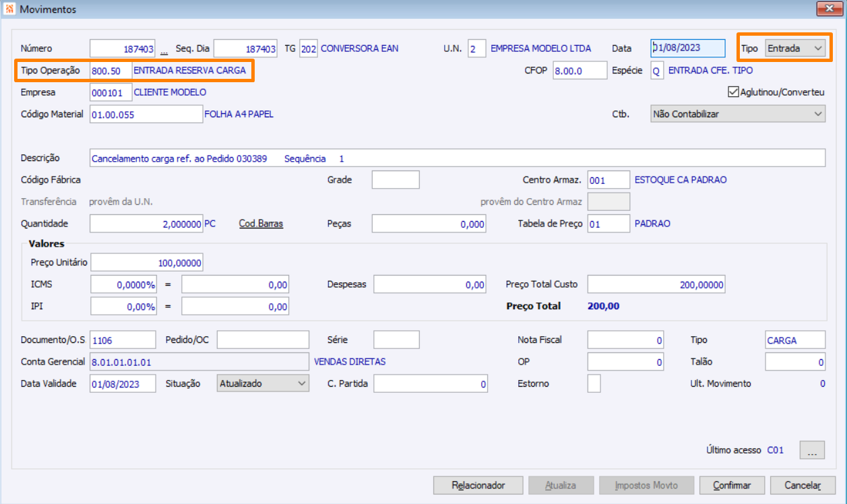This screenshot has height=504, width=847.
Task: Click the Espécie field showing Q
Action: coord(657,70)
